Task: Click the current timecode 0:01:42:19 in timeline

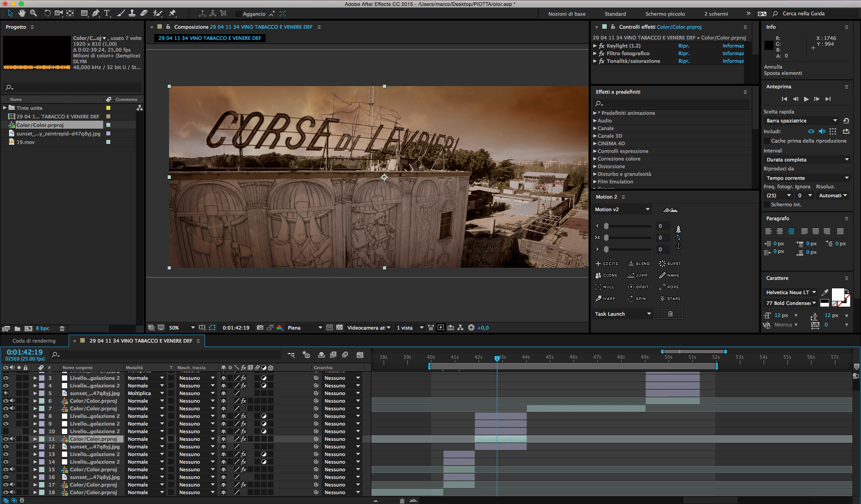Action: 25,352
